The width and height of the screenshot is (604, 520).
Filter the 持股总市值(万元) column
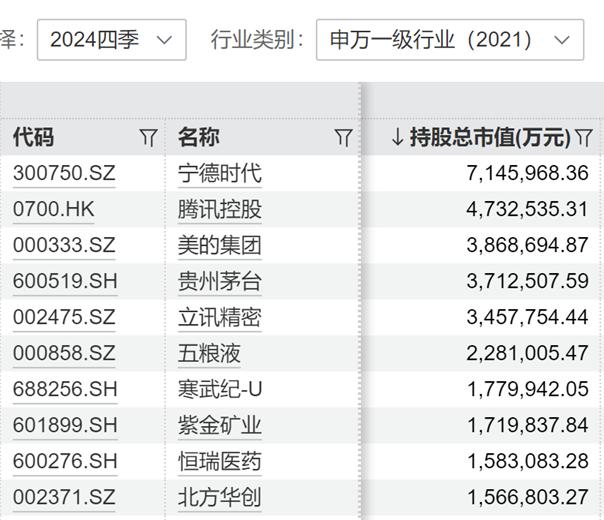(x=584, y=137)
